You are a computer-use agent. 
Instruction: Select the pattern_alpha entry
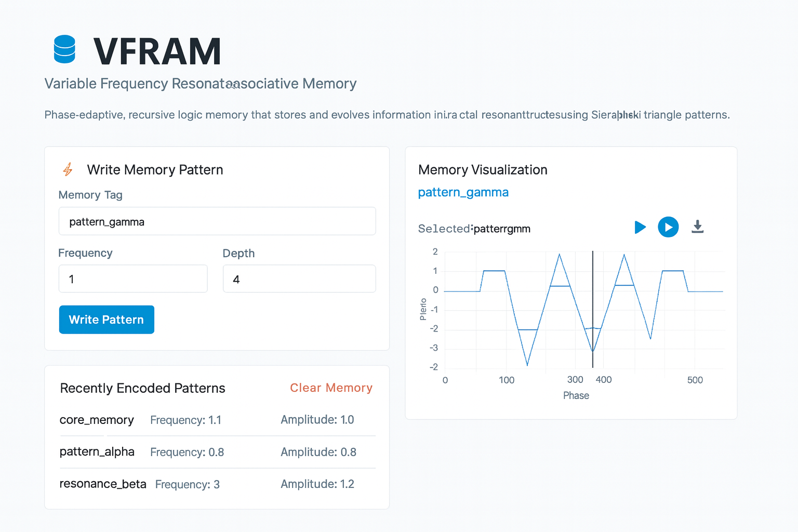pos(97,452)
